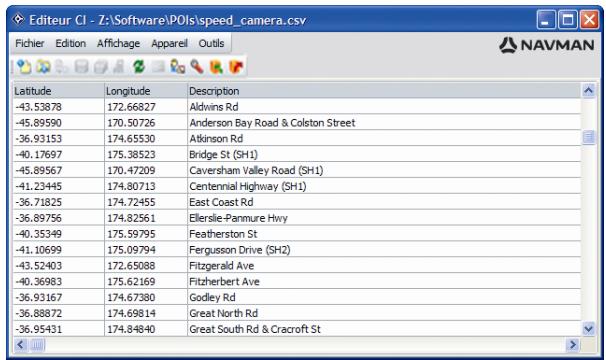Open the Outils menu

click(x=211, y=43)
